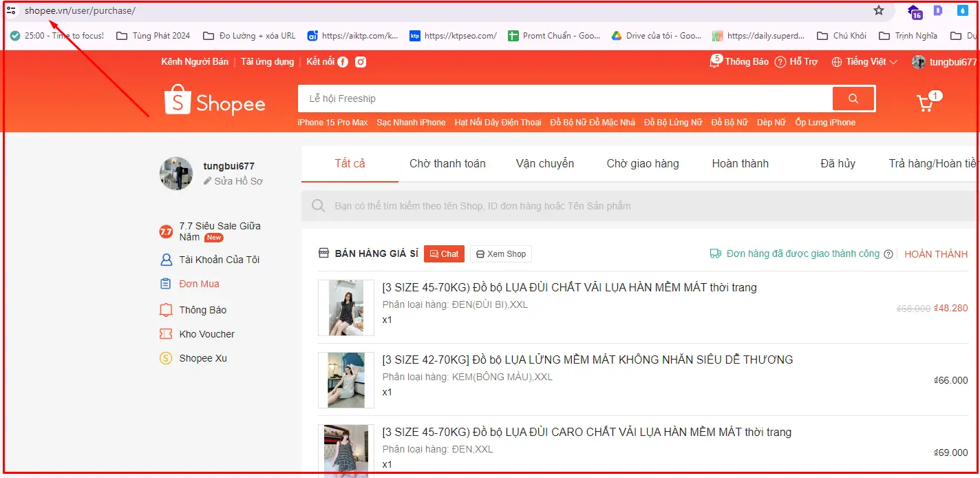The width and height of the screenshot is (980, 478).
Task: Click Dép Nữ suggestion
Action: [771, 123]
